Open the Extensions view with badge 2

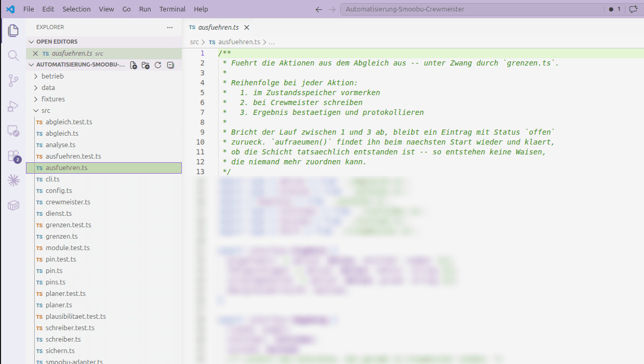click(x=13, y=156)
